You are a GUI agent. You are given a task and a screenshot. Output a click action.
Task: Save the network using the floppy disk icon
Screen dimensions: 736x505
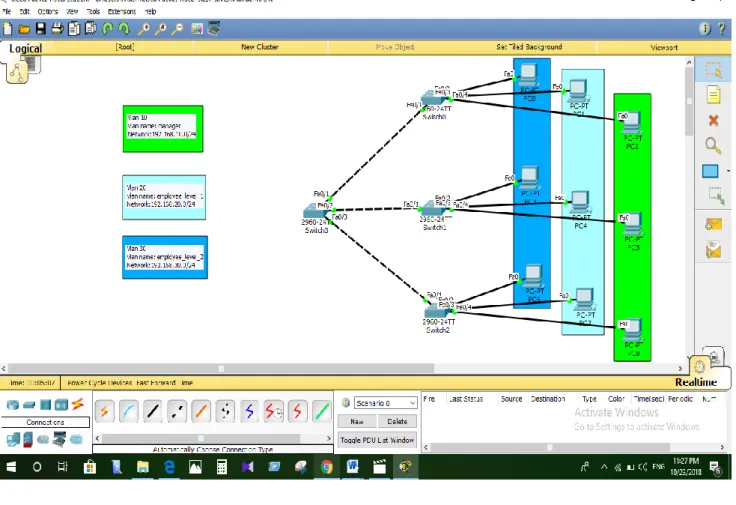coord(41,29)
